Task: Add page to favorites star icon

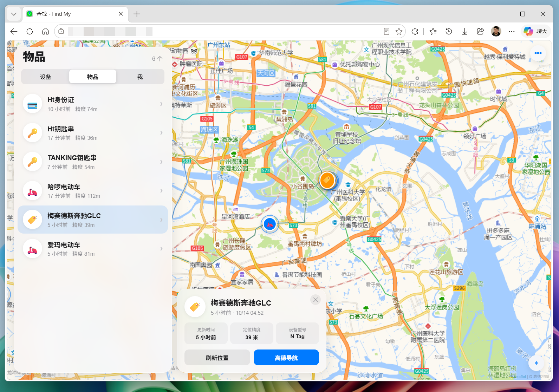Action: tap(399, 32)
